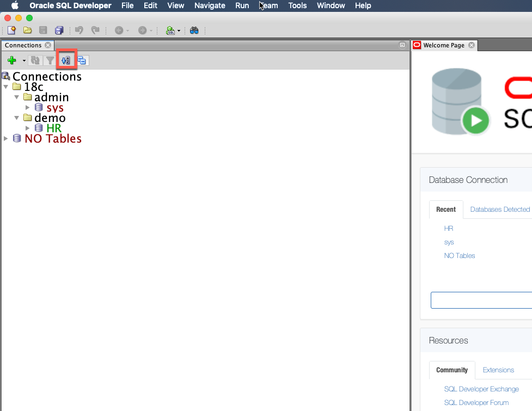Open the Tools menu
The image size is (532, 411).
pyautogui.click(x=297, y=5)
